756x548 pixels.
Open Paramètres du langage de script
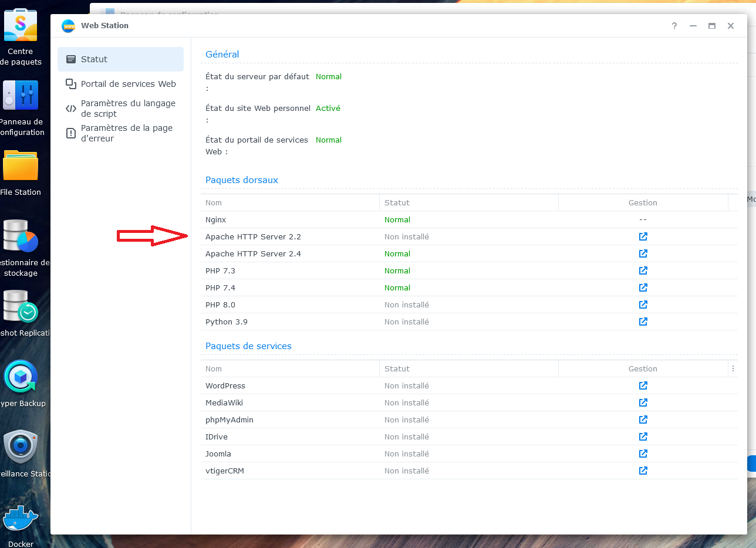point(120,109)
